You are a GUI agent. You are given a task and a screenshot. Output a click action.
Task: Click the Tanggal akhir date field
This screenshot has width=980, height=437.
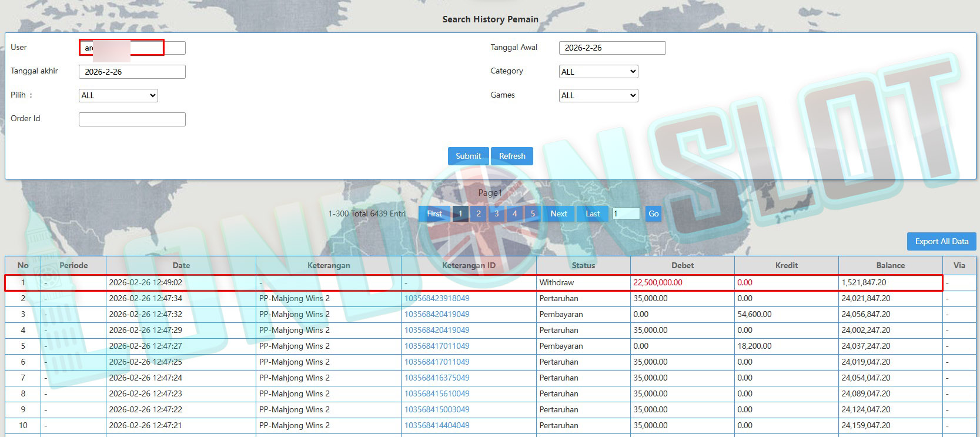click(x=132, y=72)
